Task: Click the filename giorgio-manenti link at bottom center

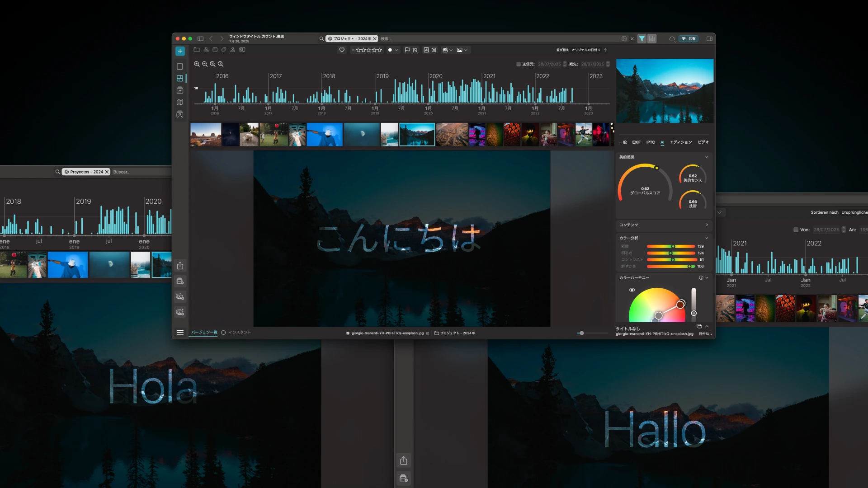Action: point(387,333)
